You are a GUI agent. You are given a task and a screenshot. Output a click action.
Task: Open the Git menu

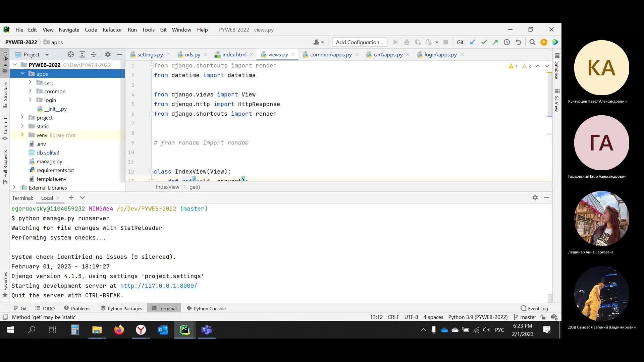click(x=163, y=29)
